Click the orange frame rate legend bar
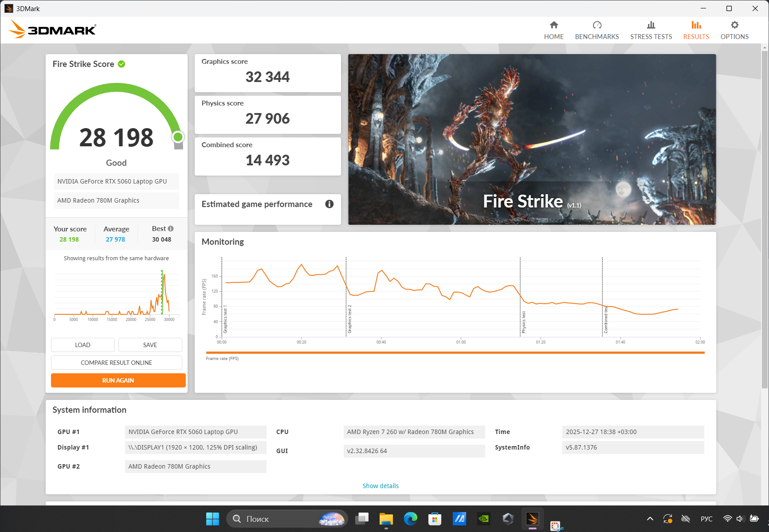The width and height of the screenshot is (769, 532). pyautogui.click(x=455, y=353)
